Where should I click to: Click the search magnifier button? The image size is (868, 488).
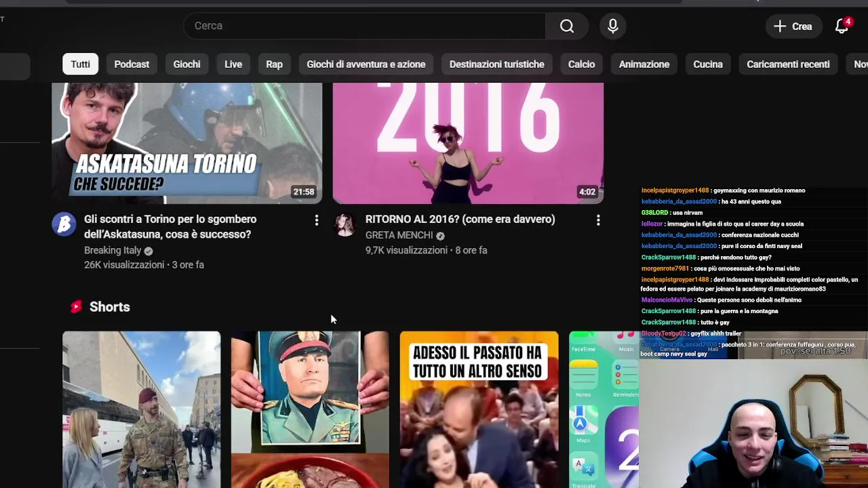click(x=567, y=26)
